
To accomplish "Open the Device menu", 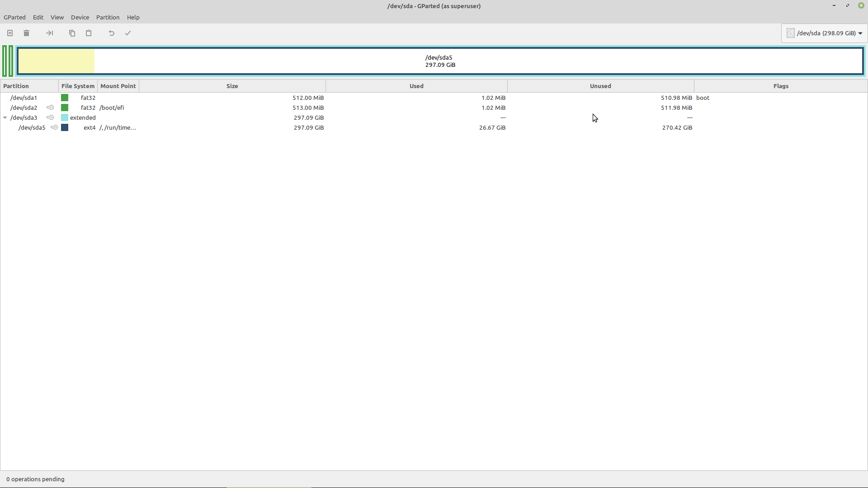I will click(80, 17).
